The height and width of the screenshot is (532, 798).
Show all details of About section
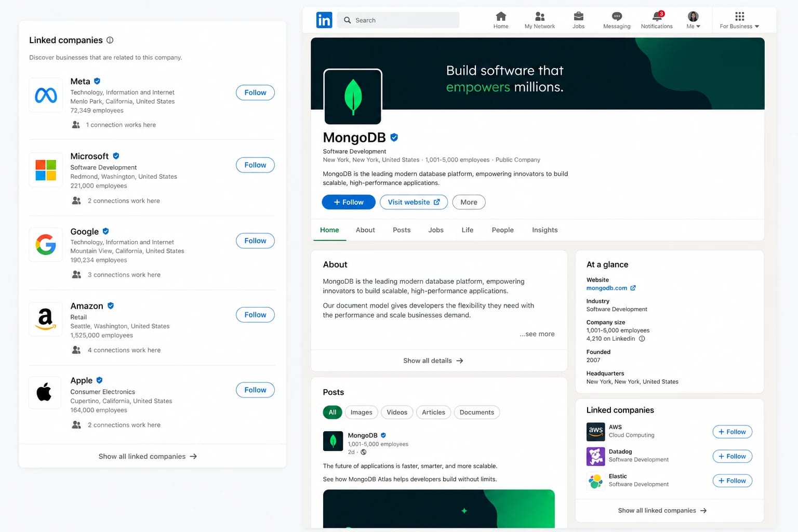coord(433,361)
